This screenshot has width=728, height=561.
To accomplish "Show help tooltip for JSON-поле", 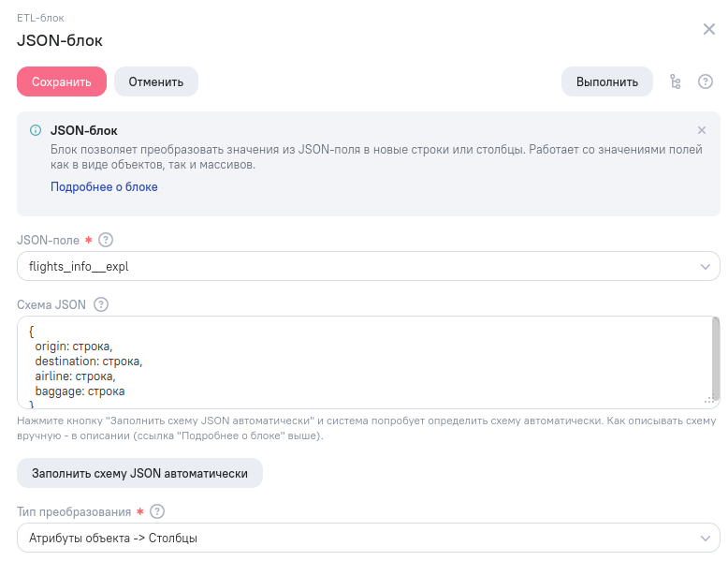I will click(x=106, y=240).
